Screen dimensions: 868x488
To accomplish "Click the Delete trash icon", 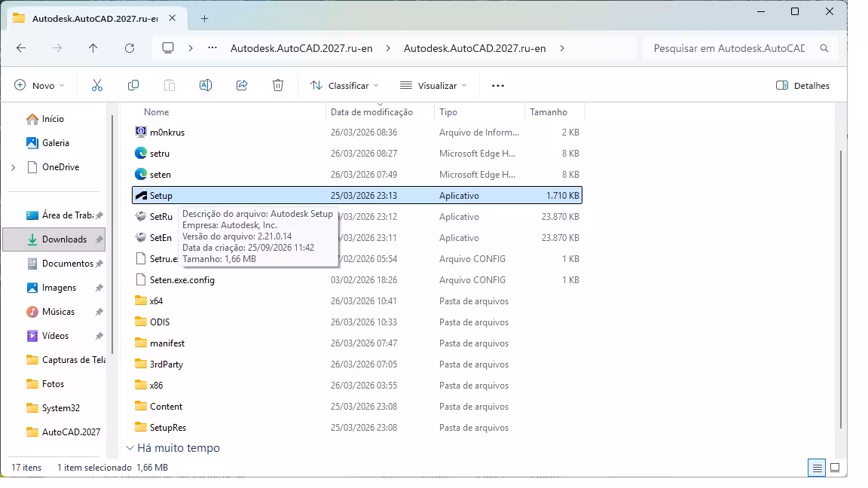I will coord(278,85).
